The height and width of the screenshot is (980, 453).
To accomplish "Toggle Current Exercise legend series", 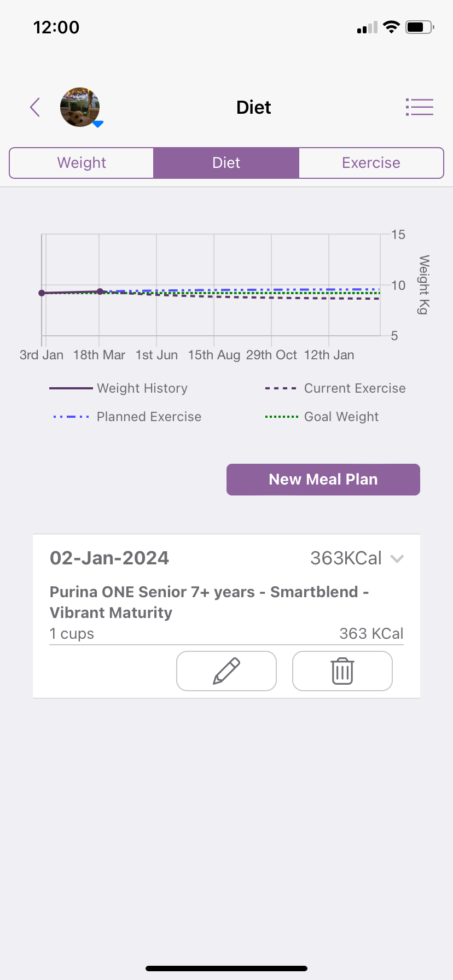I will pos(335,388).
